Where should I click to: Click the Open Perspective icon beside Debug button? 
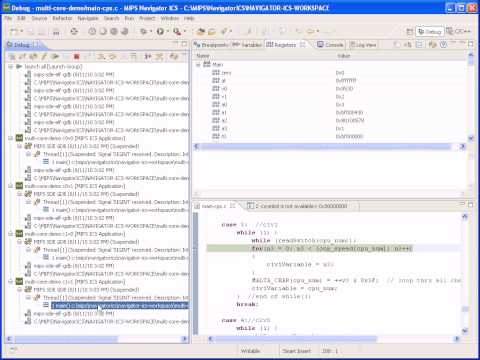click(x=409, y=32)
